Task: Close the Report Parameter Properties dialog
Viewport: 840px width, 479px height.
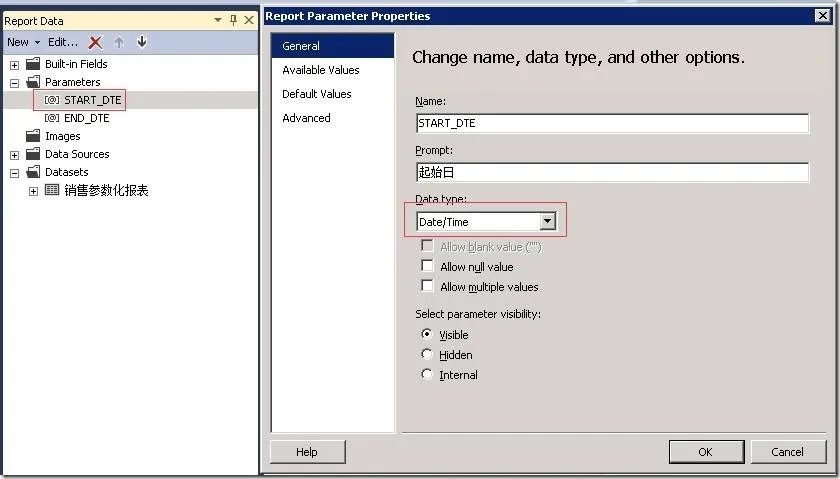Action: [822, 16]
